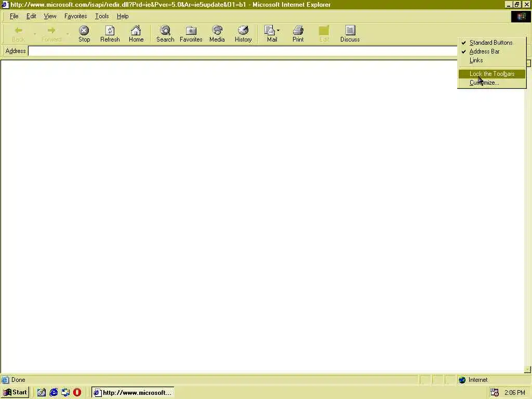Viewport: 532px width, 399px height.
Task: Click the Windows logo throbber icon
Action: 521,17
